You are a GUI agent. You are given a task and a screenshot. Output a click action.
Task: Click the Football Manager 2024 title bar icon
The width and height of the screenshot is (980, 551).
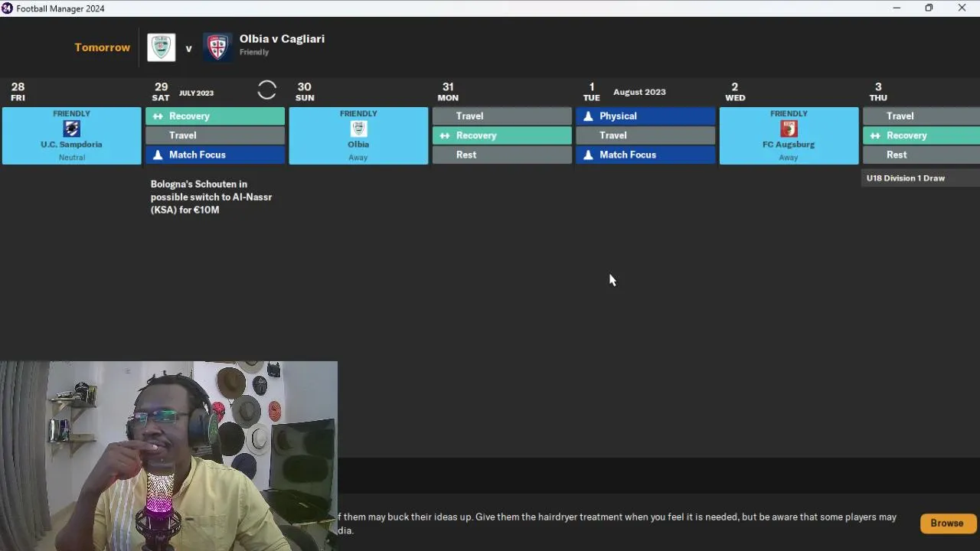(x=7, y=8)
